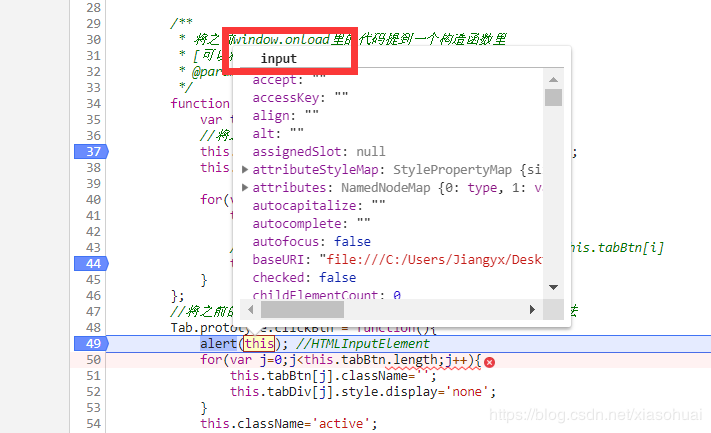This screenshot has height=433, width=711.
Task: Click the 'function' keyword on line 34
Action: [x=200, y=103]
